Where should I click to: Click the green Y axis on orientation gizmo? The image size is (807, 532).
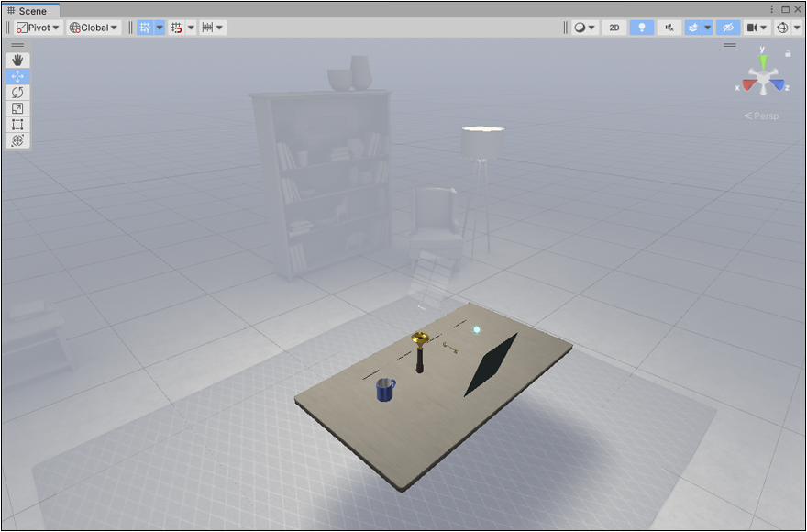762,62
